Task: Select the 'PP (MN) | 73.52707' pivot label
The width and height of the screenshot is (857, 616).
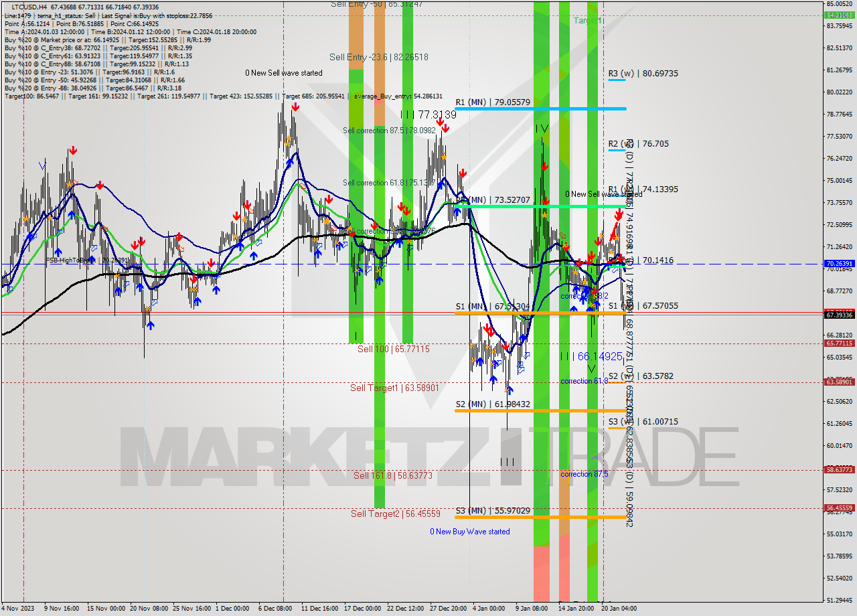Action: click(493, 200)
